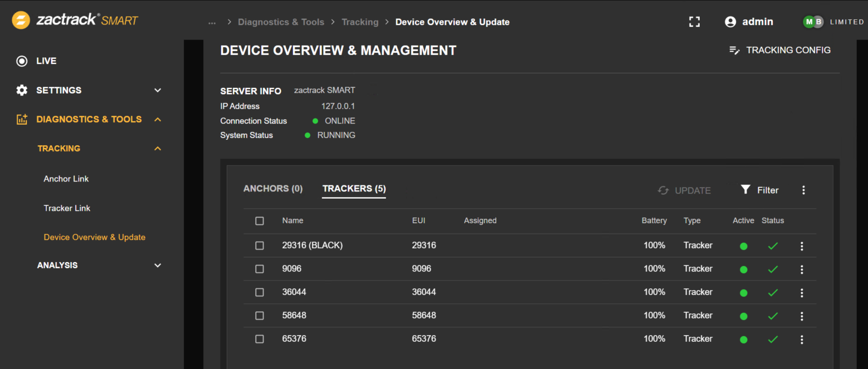Image resolution: width=868 pixels, height=369 pixels.
Task: Sort by the Assigned column header
Action: coord(480,221)
